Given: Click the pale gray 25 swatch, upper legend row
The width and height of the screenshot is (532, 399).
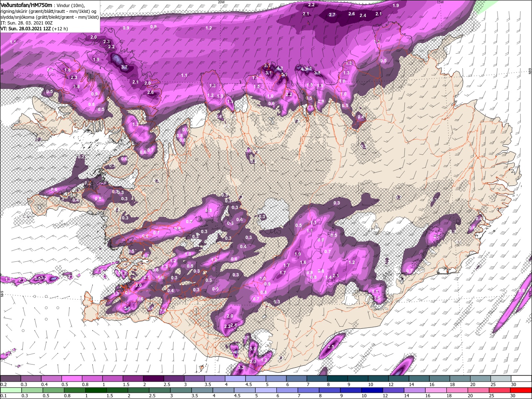Looking at the screenshot, I should coord(501,379).
